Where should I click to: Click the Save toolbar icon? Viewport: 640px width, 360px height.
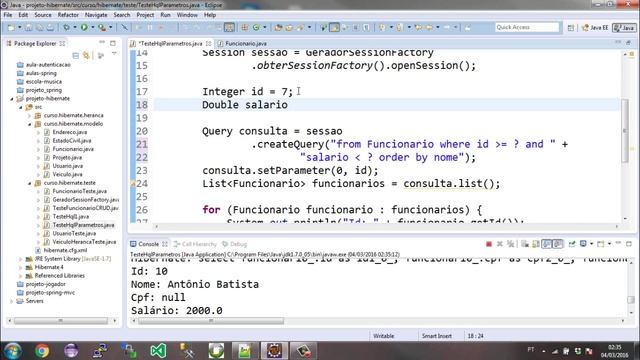[x=29, y=27]
